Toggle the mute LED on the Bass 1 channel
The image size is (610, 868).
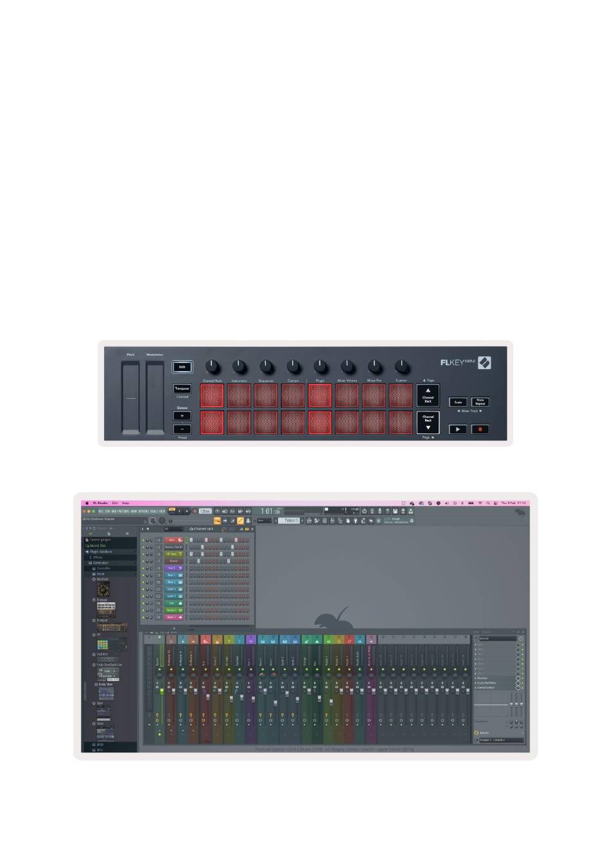click(143, 575)
